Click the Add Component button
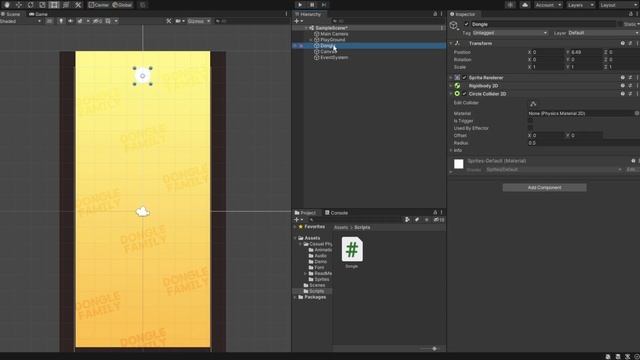Viewport: 640px width, 360px height. click(x=544, y=187)
